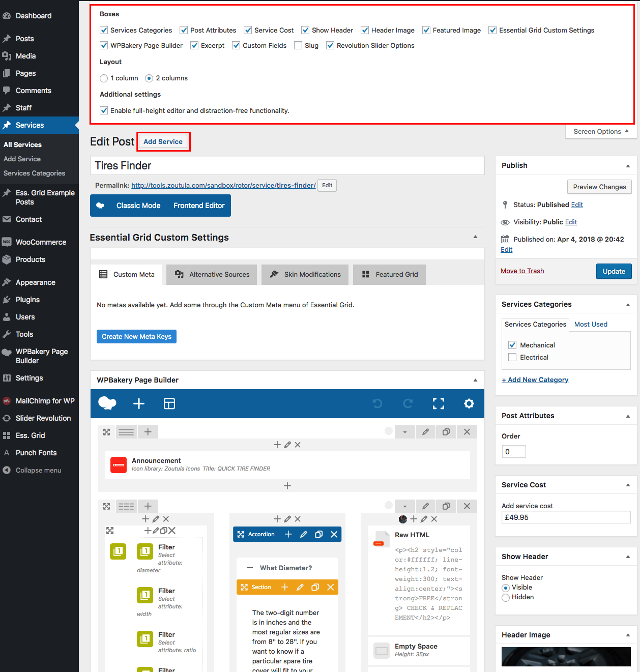Click the Empty Space element icon
640x672 pixels.
(382, 651)
